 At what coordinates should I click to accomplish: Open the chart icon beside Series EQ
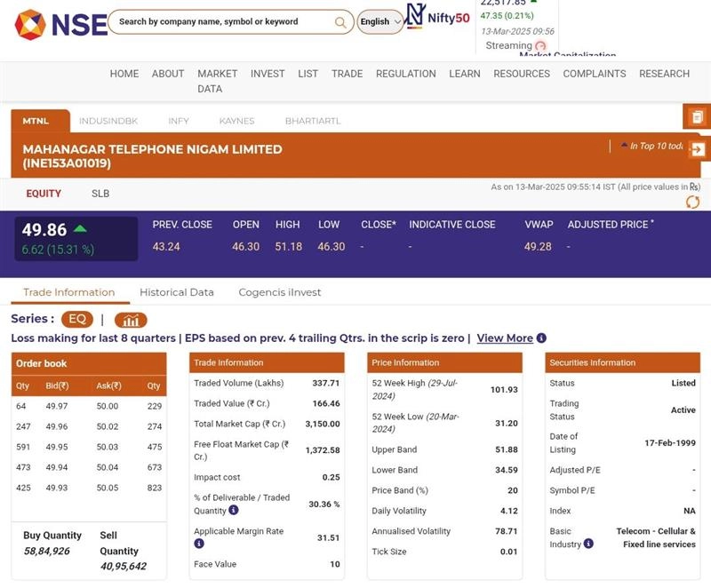pos(131,320)
